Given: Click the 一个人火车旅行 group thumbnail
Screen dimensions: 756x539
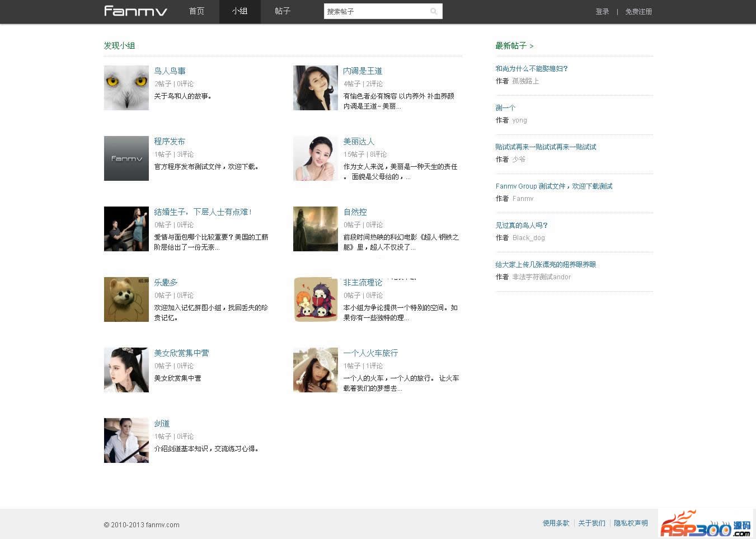Looking at the screenshot, I should point(316,370).
